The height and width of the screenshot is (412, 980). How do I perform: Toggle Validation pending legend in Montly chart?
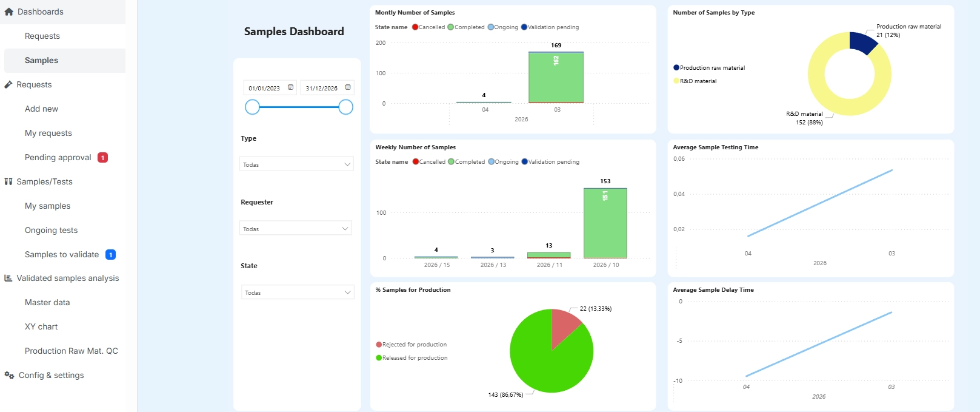click(x=550, y=27)
